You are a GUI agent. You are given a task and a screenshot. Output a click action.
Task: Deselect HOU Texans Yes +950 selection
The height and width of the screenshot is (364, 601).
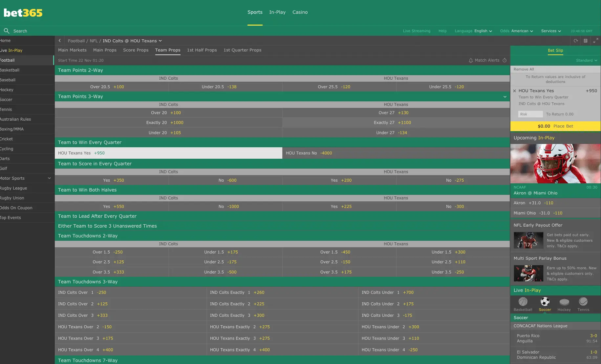[x=168, y=153]
